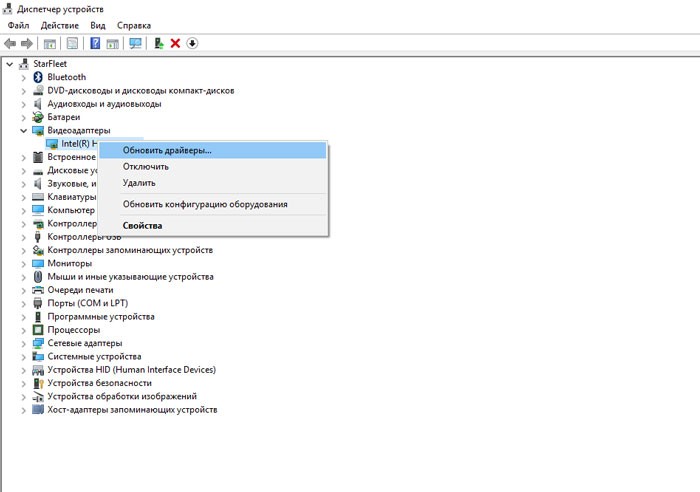The height and width of the screenshot is (492, 700).
Task: Click the Видеоадаптеры display adapter icon
Action: pyautogui.click(x=38, y=130)
